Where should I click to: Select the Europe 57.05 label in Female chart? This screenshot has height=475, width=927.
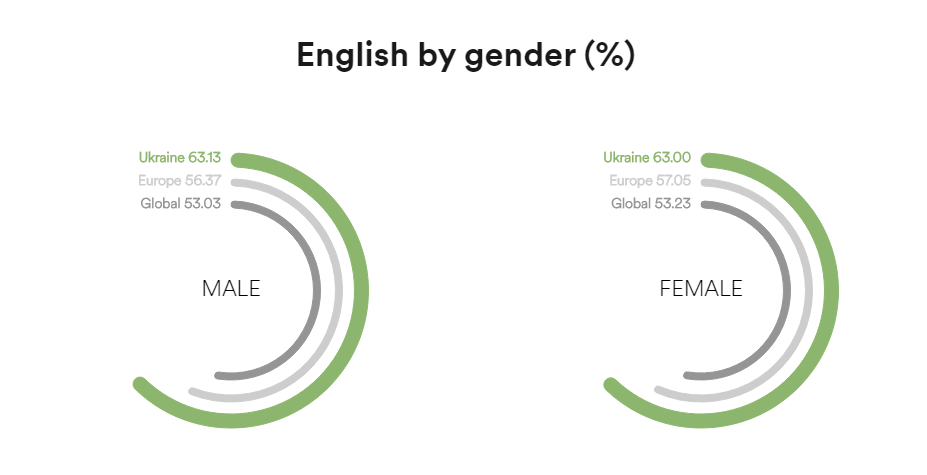(x=650, y=180)
